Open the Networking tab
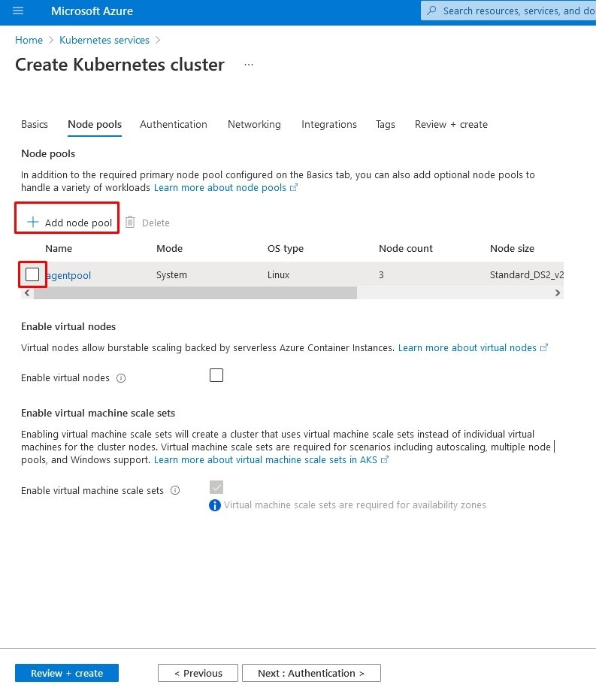The image size is (596, 700). (254, 124)
